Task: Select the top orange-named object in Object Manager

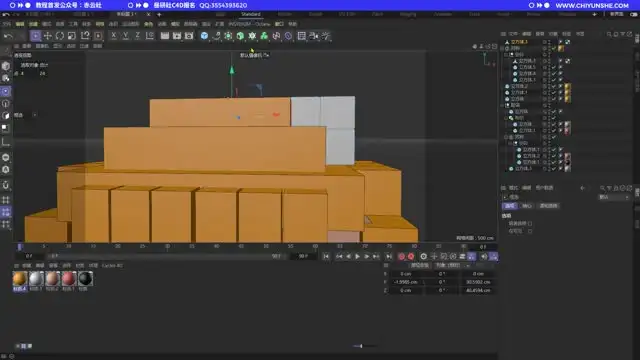Action: (519, 42)
